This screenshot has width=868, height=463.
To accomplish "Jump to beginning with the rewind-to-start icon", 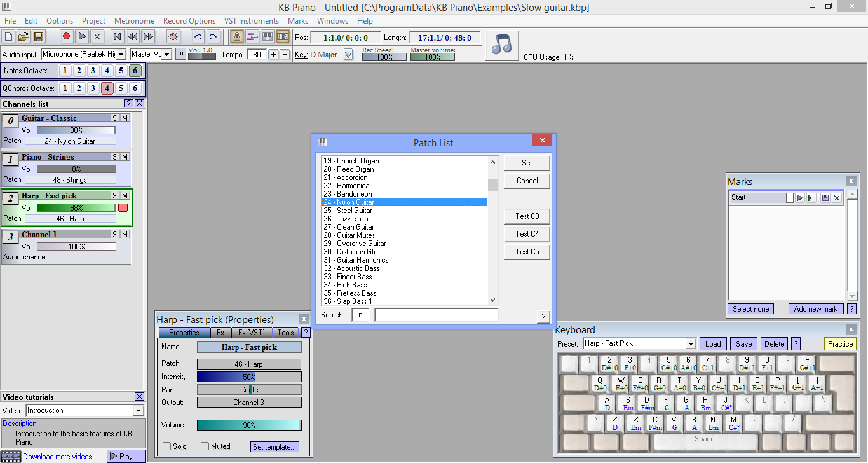I will point(117,37).
